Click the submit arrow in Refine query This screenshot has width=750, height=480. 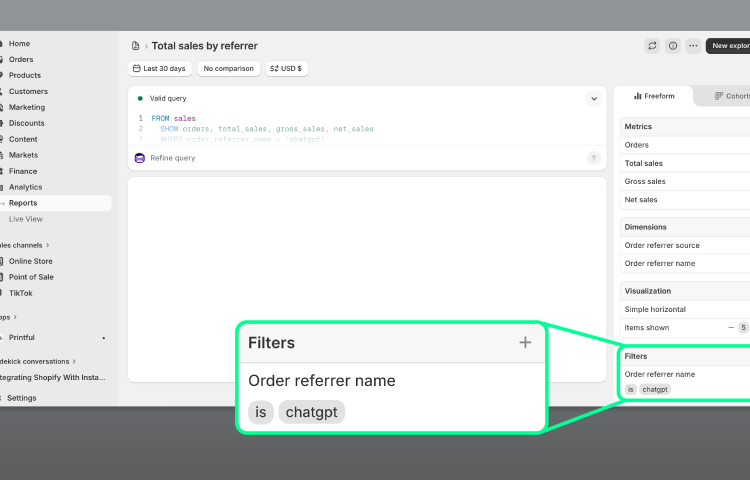tap(593, 158)
